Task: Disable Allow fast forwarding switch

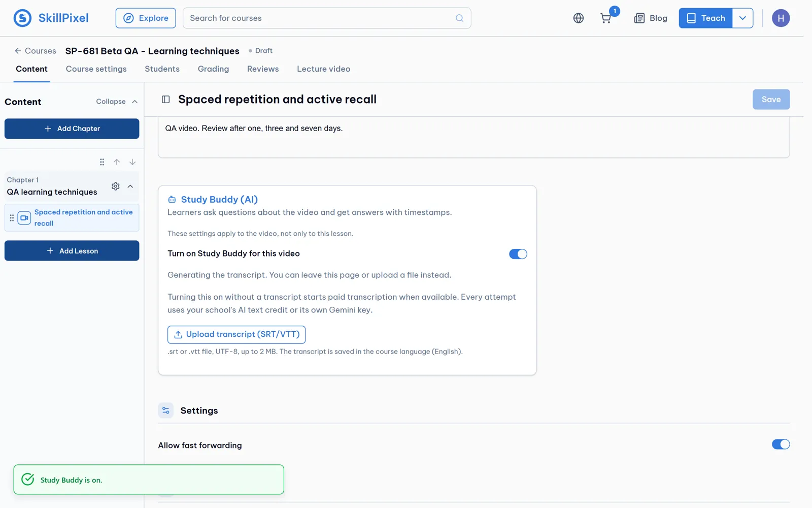Action: click(x=781, y=444)
